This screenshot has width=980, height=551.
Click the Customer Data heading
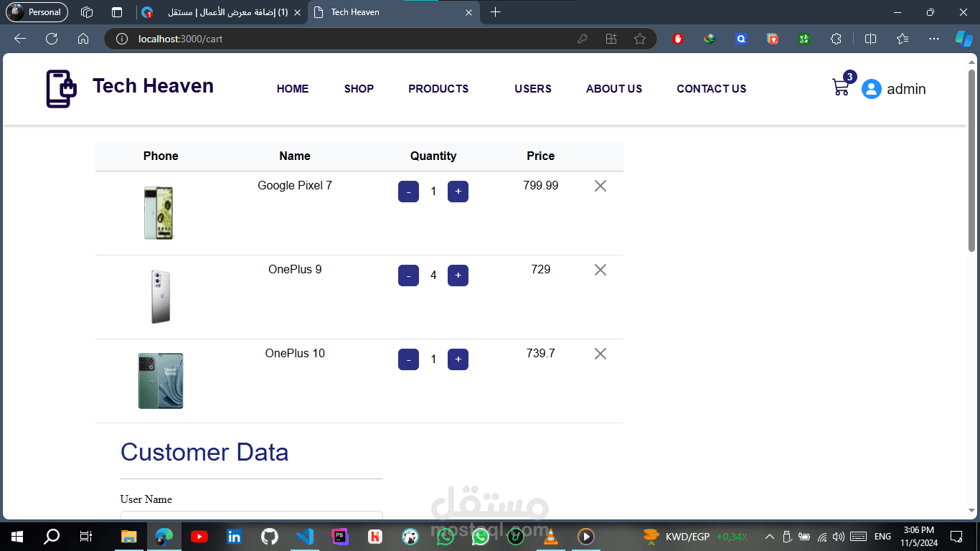point(204,453)
